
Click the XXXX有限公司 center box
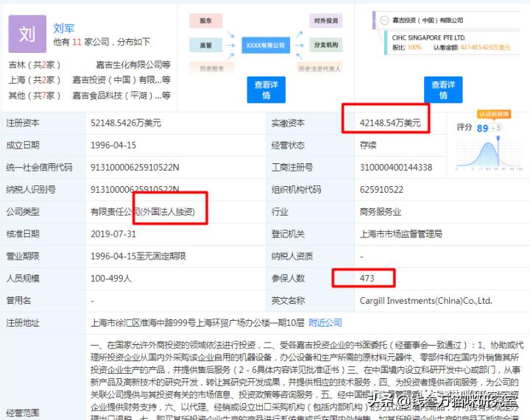pos(266,46)
